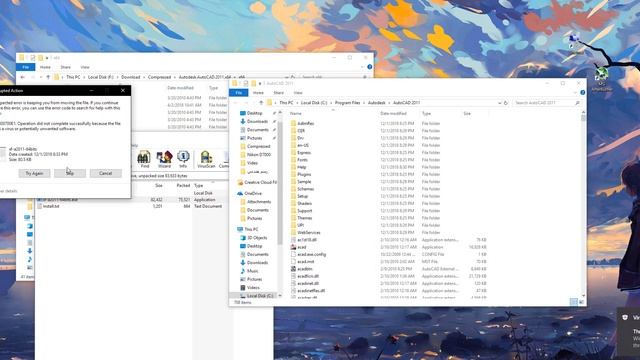Select the acad.exe.config file icon
640x360 pixels.
pos(293,254)
